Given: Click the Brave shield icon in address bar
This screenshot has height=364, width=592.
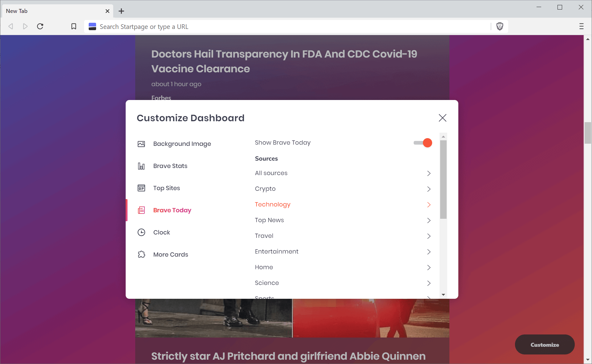Looking at the screenshot, I should click(x=500, y=26).
